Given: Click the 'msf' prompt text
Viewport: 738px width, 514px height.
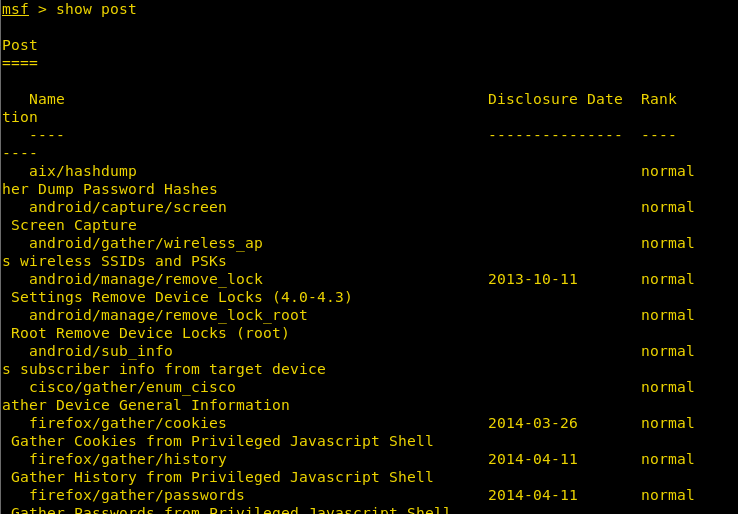Looking at the screenshot, I should (15, 9).
